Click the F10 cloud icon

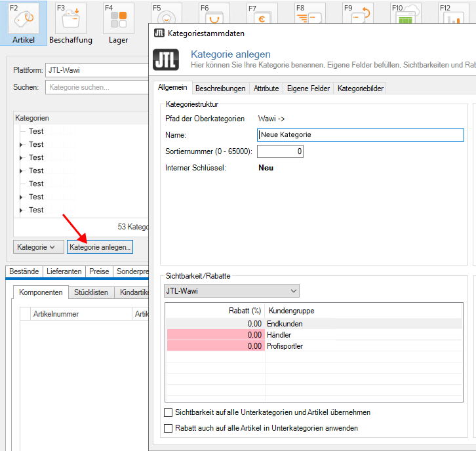406,13
